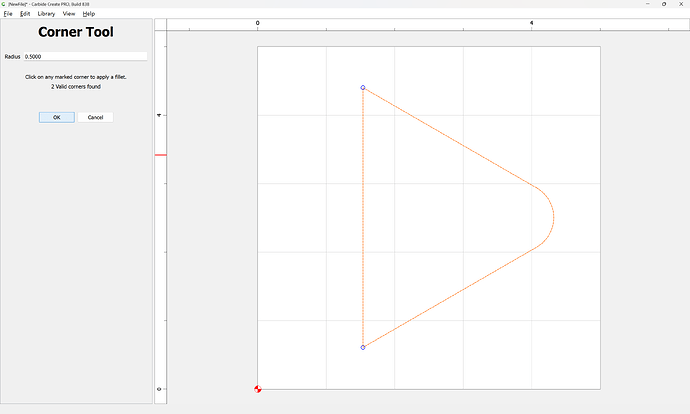This screenshot has height=414, width=690.
Task: Open the Library menu
Action: point(46,14)
